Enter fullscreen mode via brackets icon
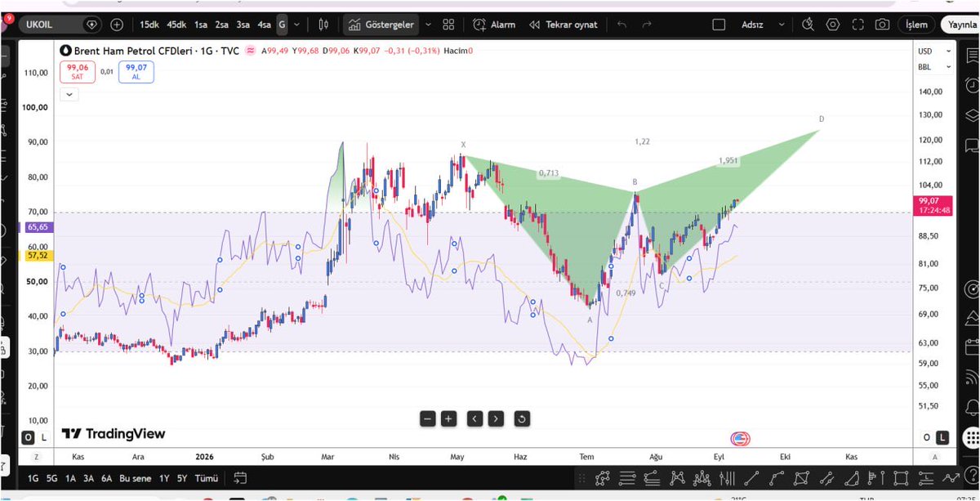The width and height of the screenshot is (980, 501). tap(857, 25)
